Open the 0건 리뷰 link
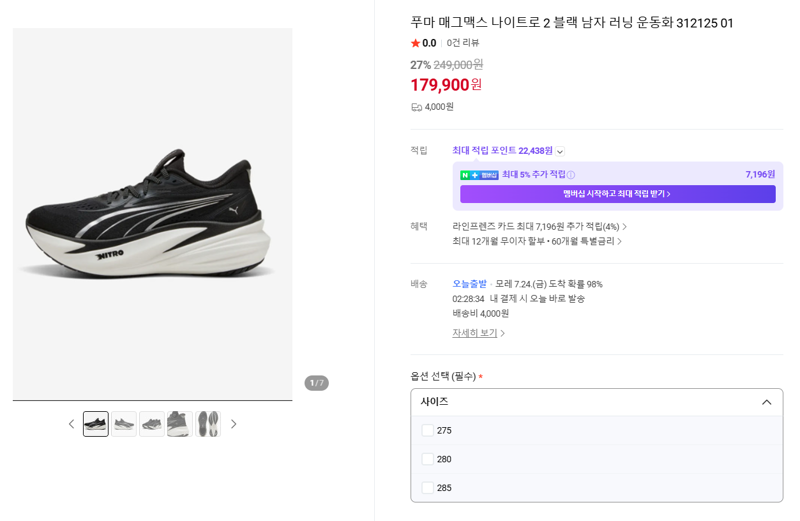 click(x=463, y=43)
